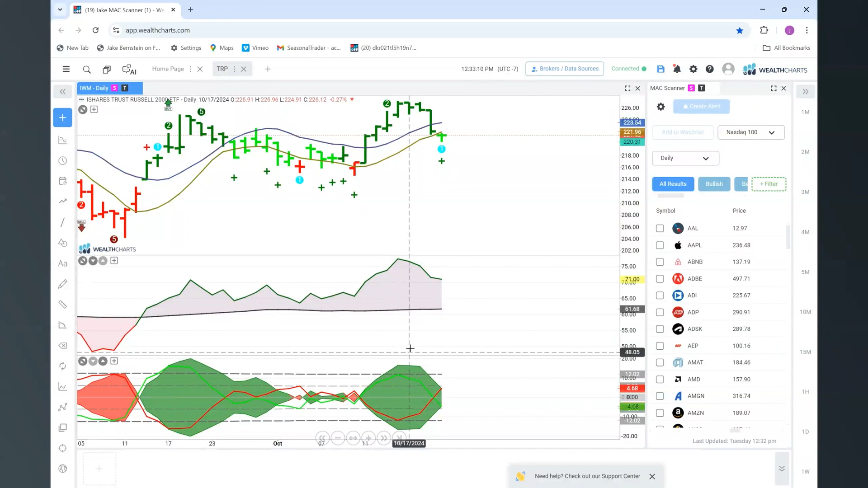
Task: Select the trend line tool in sidebar
Action: (63, 201)
